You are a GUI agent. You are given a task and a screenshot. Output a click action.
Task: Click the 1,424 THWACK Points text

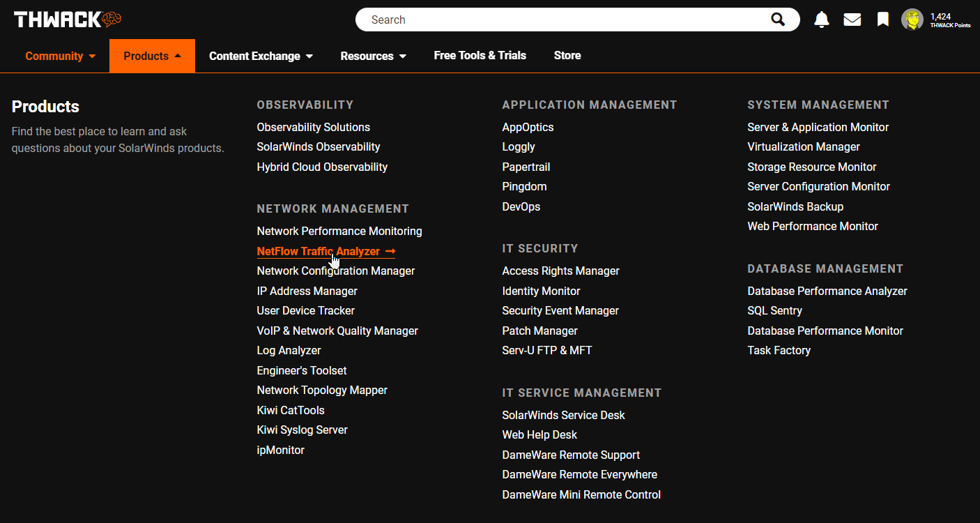click(950, 20)
